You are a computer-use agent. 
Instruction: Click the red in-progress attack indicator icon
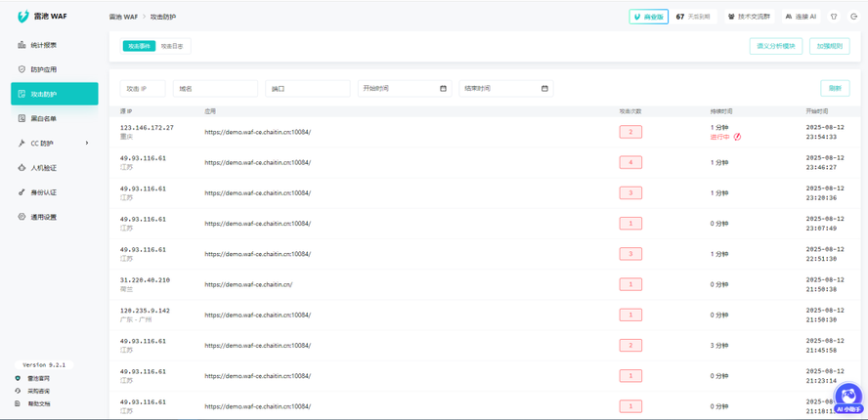point(737,137)
